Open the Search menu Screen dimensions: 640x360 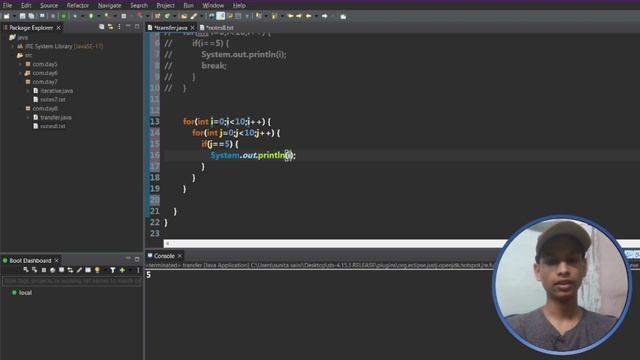pos(139,5)
